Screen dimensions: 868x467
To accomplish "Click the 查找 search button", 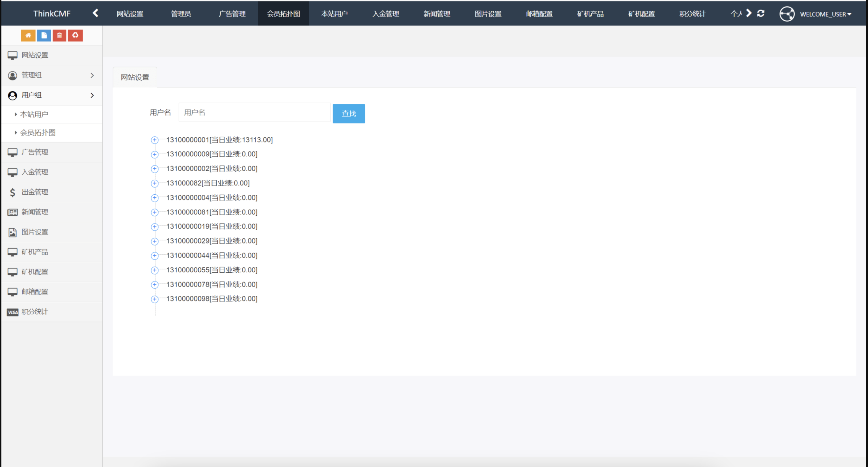I will pyautogui.click(x=349, y=114).
